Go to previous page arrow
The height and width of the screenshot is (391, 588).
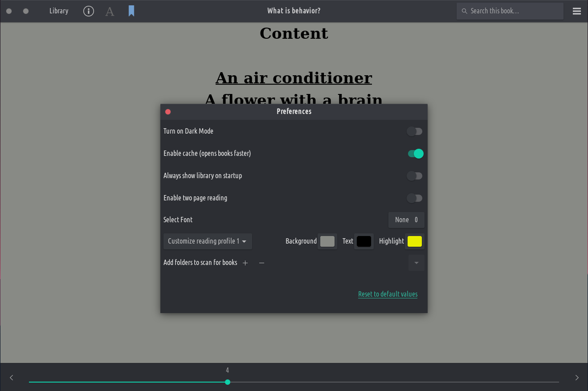[12, 378]
